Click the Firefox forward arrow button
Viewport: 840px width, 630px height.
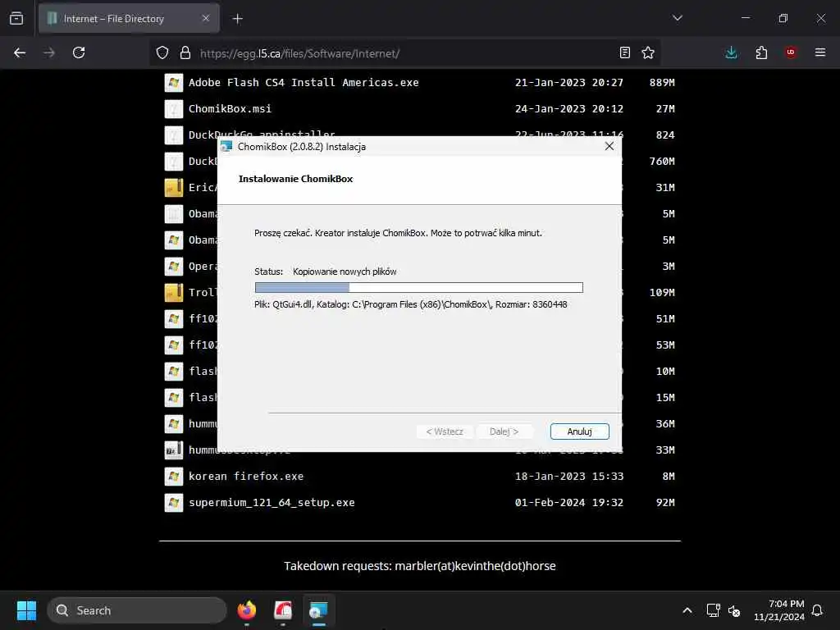(x=49, y=52)
